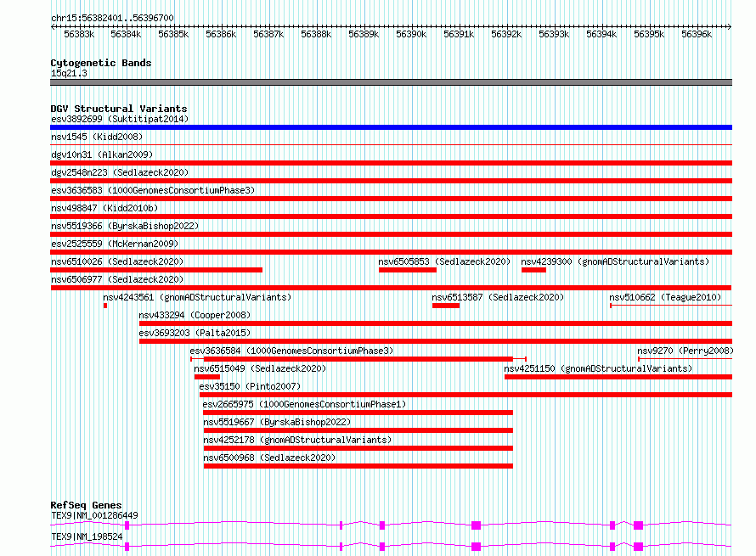The image size is (756, 556).
Task: Click the red bar under nsv6500968
Action: tap(358, 466)
